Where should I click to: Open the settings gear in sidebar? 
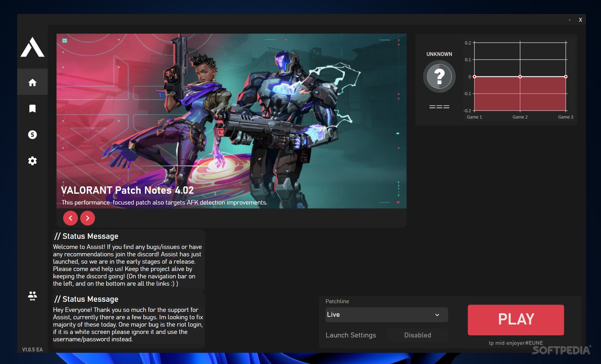[32, 161]
